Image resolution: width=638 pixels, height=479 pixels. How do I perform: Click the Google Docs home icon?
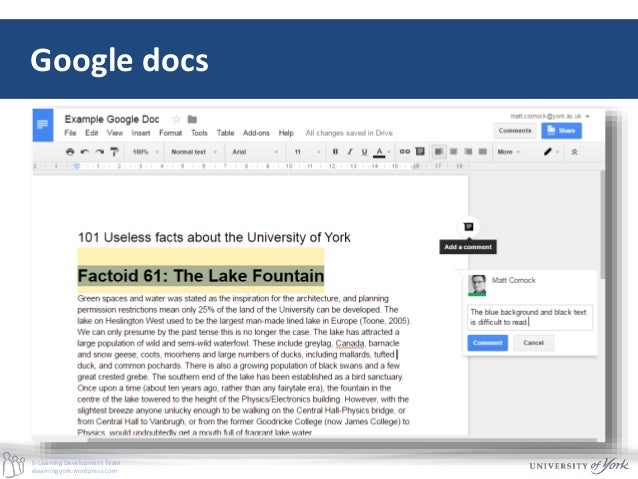pyautogui.click(x=43, y=125)
